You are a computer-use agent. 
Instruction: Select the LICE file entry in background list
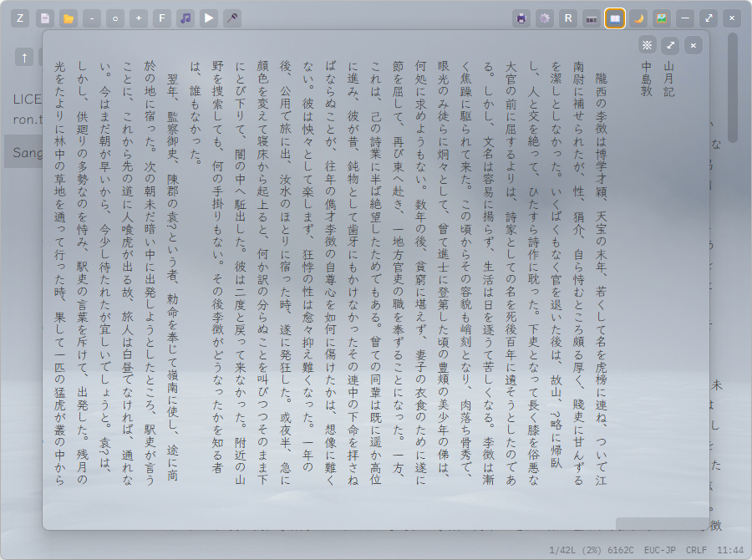28,99
